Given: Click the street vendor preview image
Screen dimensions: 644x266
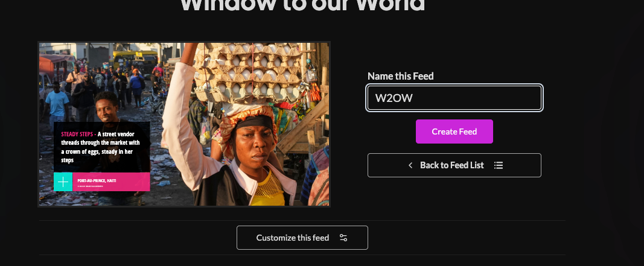Looking at the screenshot, I should (x=184, y=124).
